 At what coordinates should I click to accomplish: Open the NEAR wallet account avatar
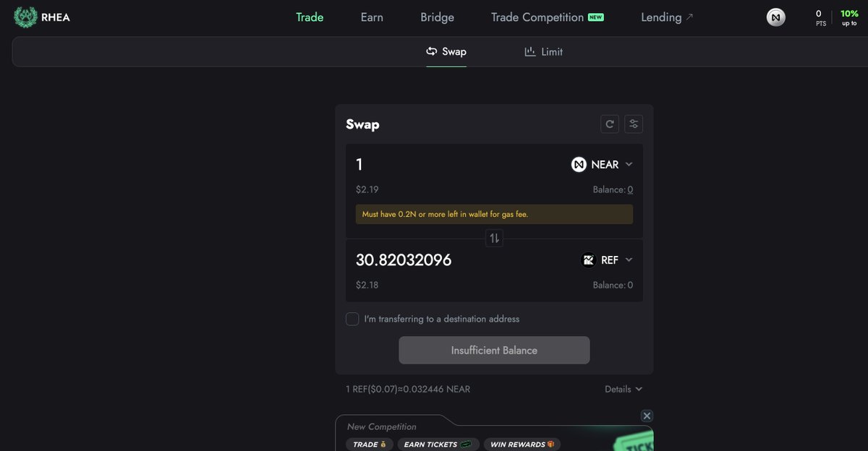coord(776,17)
